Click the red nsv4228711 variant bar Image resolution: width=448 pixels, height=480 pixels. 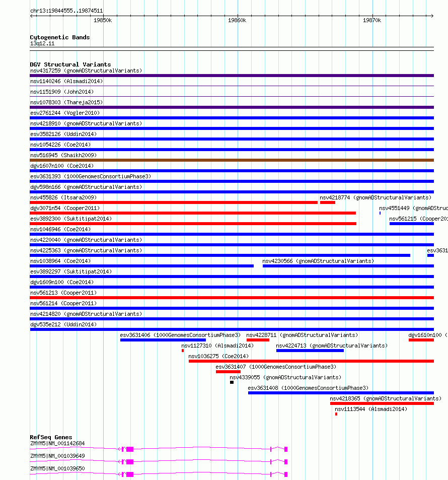coord(258,340)
